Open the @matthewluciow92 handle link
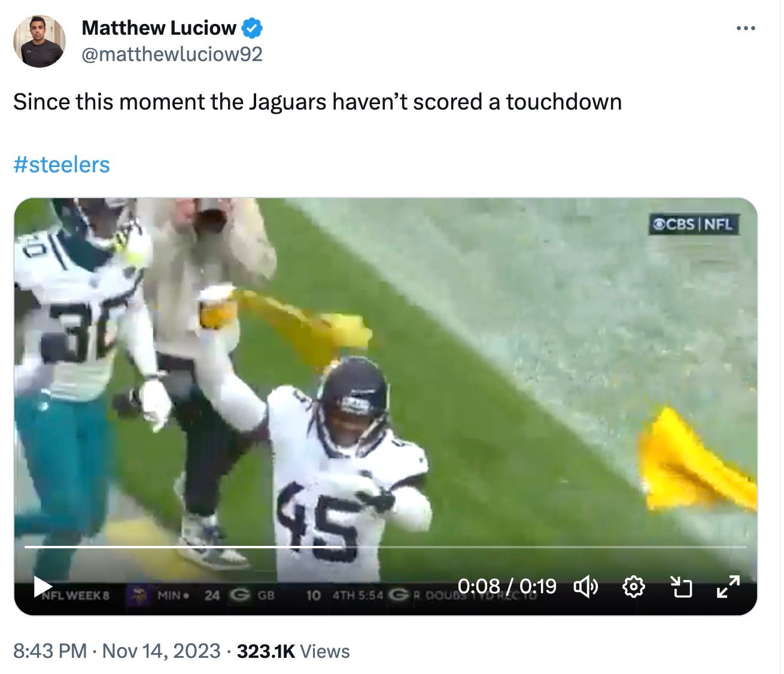The height and width of the screenshot is (674, 784). click(172, 54)
